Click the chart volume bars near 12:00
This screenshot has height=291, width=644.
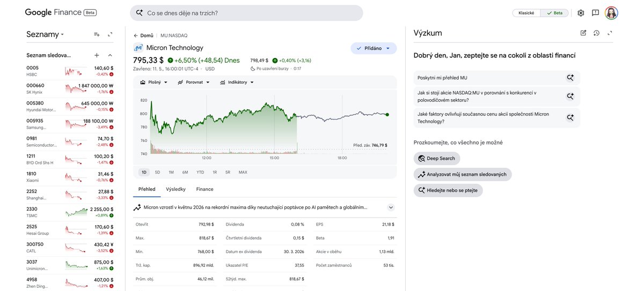tap(207, 152)
